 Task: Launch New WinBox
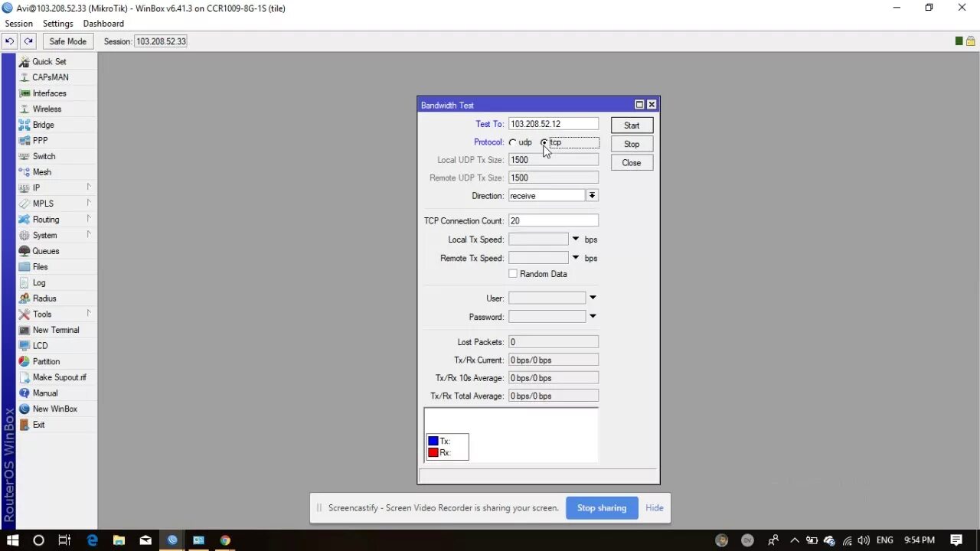coord(54,409)
